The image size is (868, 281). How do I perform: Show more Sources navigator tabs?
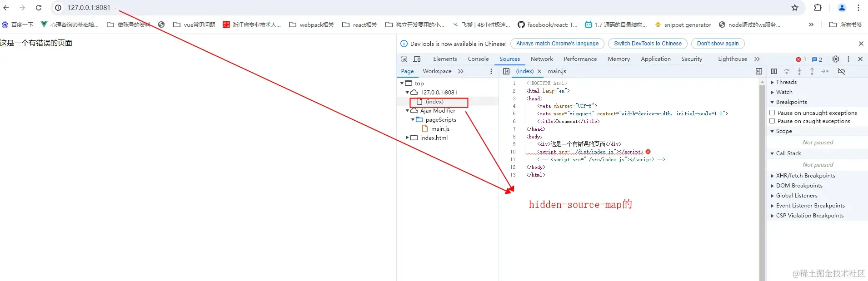click(x=461, y=71)
